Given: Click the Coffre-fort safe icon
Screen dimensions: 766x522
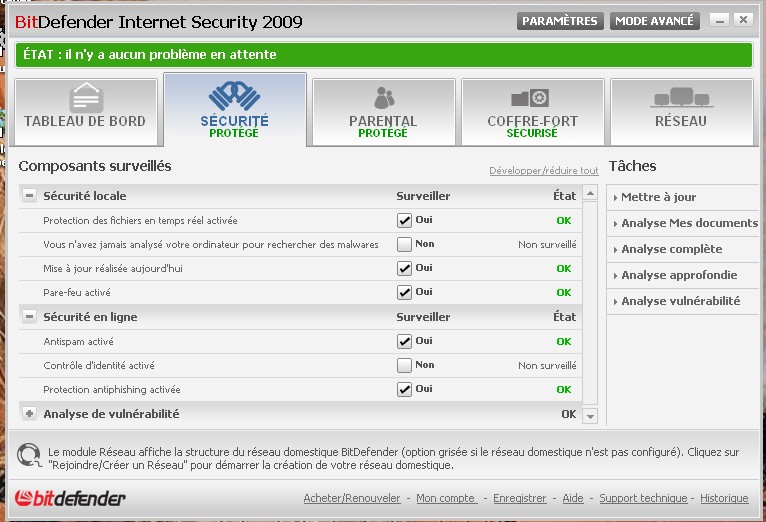Looking at the screenshot, I should (x=531, y=98).
